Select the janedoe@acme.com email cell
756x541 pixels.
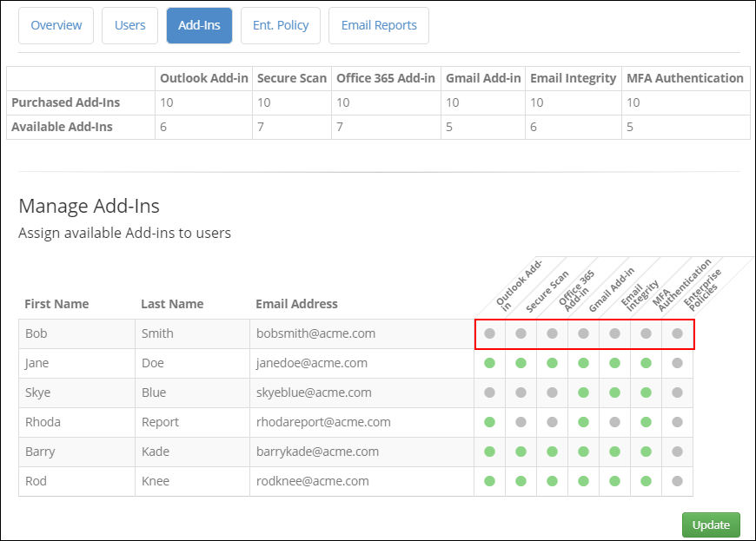361,363
